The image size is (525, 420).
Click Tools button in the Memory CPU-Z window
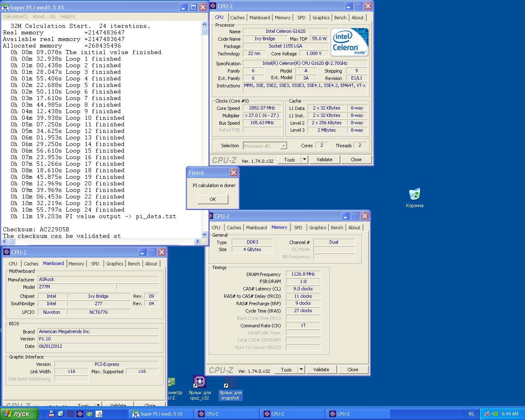pos(286,370)
